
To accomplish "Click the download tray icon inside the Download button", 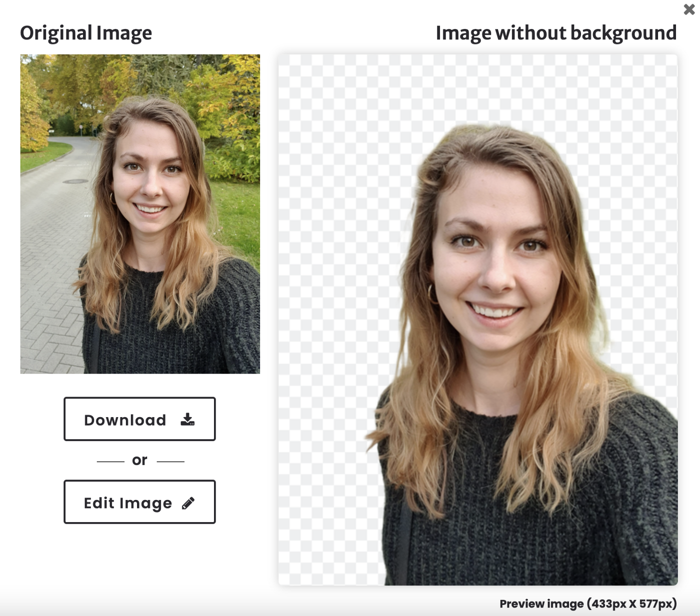I will [187, 419].
